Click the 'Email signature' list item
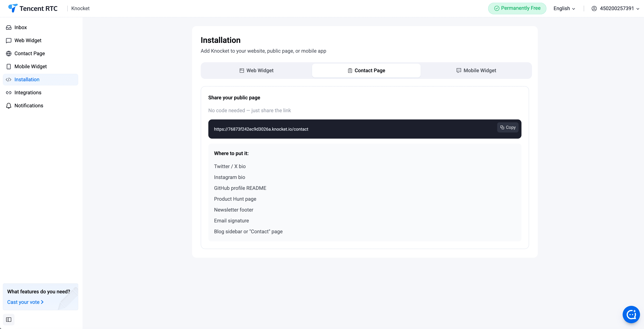Image resolution: width=644 pixels, height=329 pixels. 231,221
